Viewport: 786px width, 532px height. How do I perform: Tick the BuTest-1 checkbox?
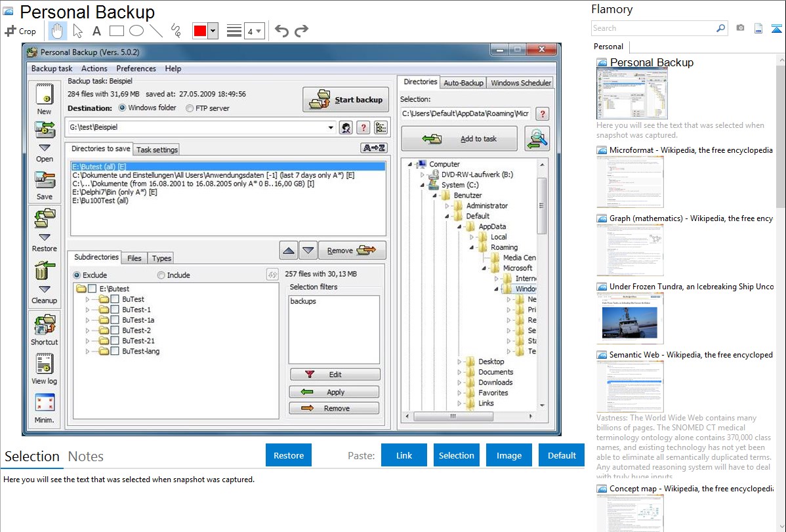point(115,310)
